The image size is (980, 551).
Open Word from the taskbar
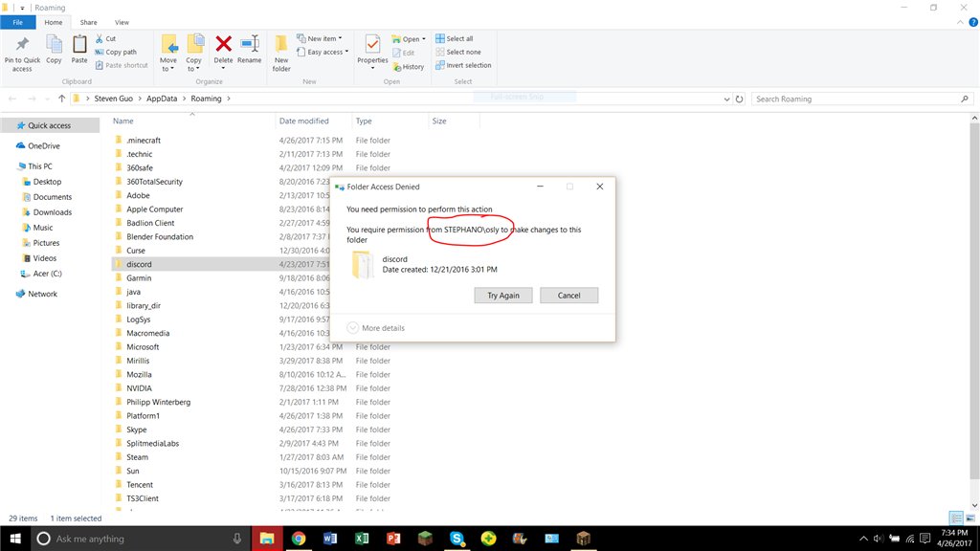click(330, 539)
